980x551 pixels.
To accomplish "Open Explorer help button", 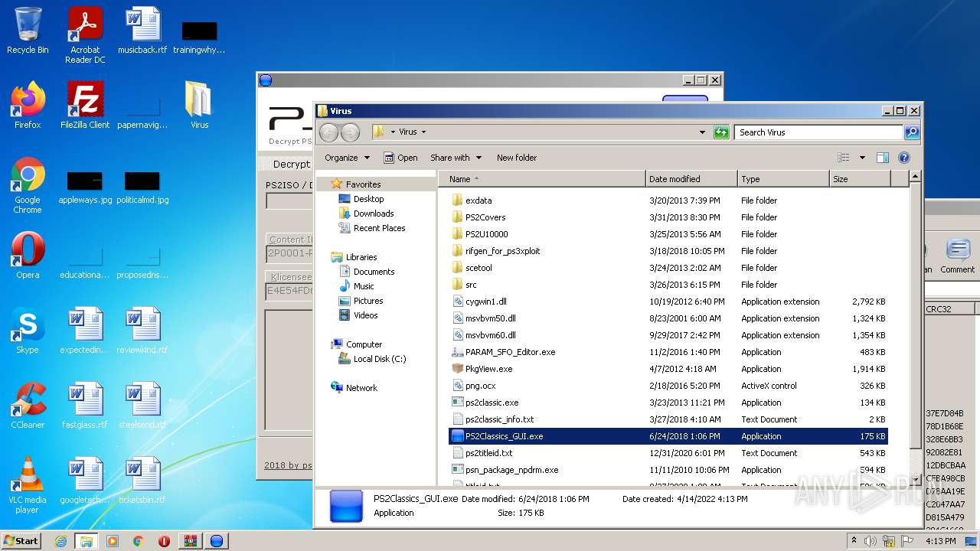I will [903, 158].
